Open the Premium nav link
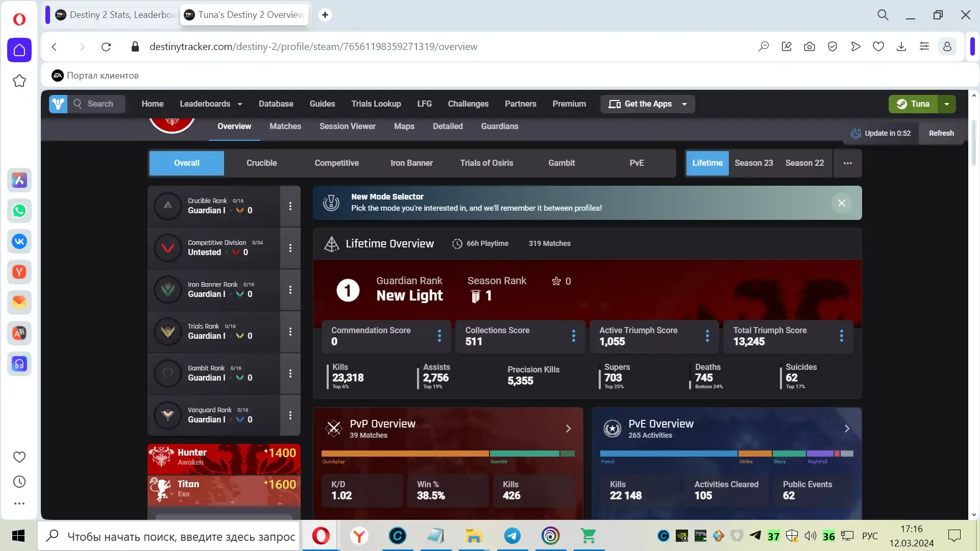 coord(569,104)
